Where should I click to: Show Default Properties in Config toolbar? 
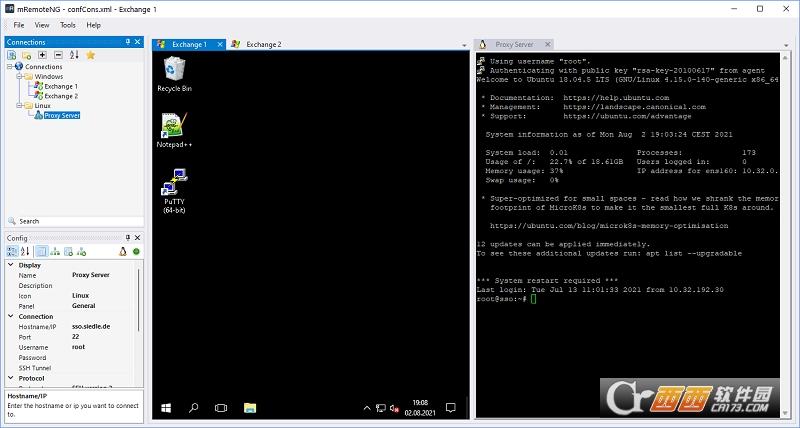coord(68,251)
